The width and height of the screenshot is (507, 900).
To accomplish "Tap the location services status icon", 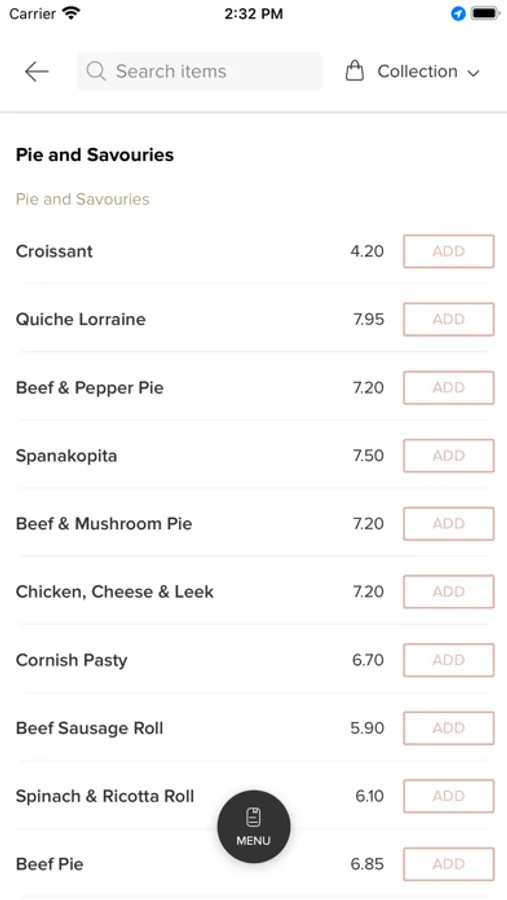I will point(458,14).
